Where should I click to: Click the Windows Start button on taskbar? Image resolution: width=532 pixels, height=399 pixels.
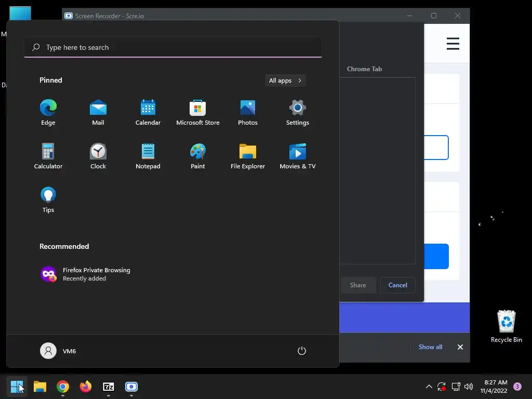pos(17,387)
